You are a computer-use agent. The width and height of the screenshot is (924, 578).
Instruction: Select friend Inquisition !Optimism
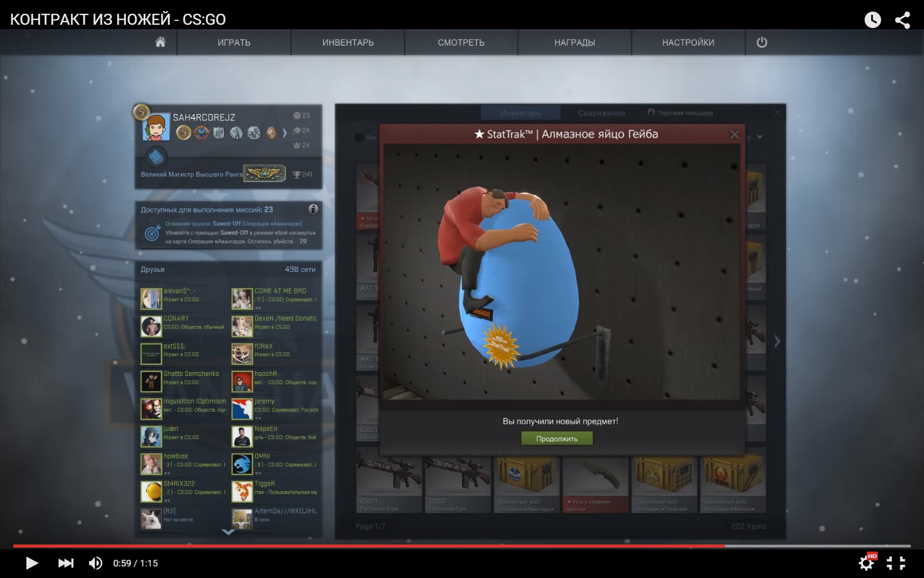(x=183, y=408)
